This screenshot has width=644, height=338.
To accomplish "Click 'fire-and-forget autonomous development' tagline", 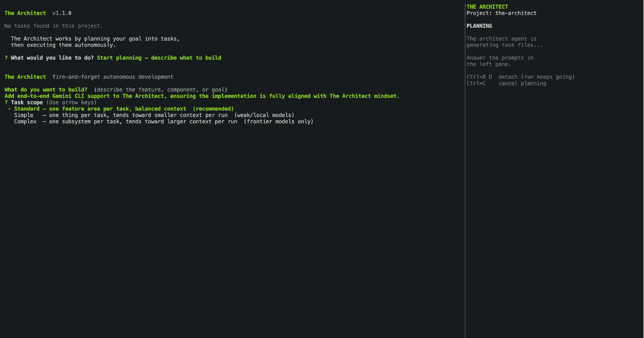I will click(x=113, y=77).
